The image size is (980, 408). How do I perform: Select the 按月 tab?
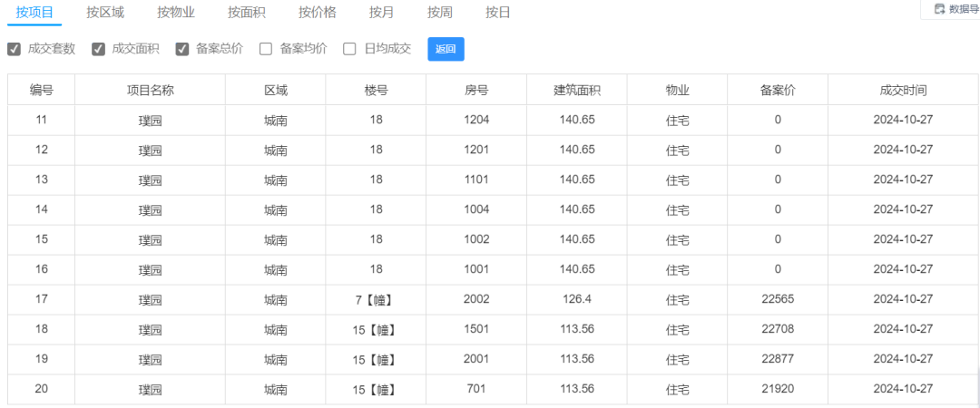(x=381, y=12)
